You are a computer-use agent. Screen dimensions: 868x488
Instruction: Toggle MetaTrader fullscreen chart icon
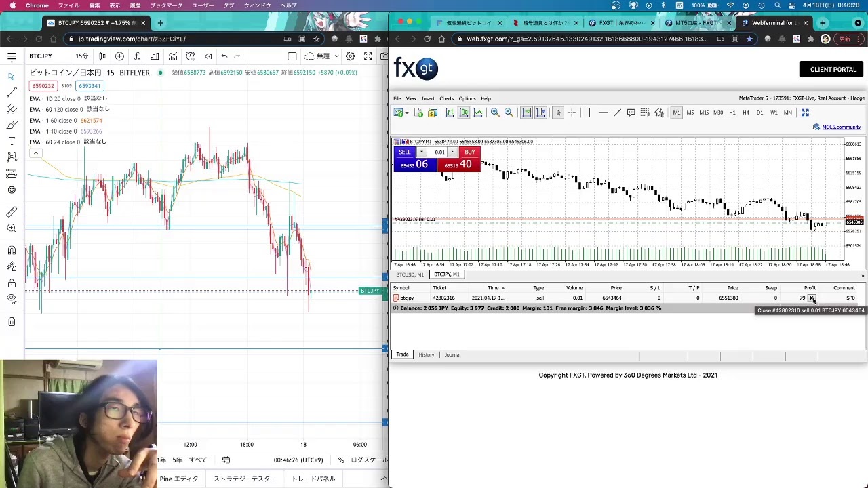805,113
